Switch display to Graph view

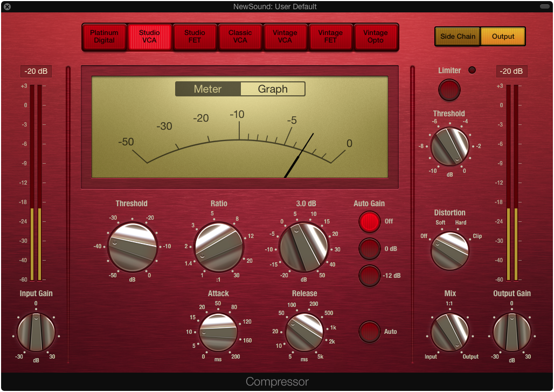[x=273, y=89]
